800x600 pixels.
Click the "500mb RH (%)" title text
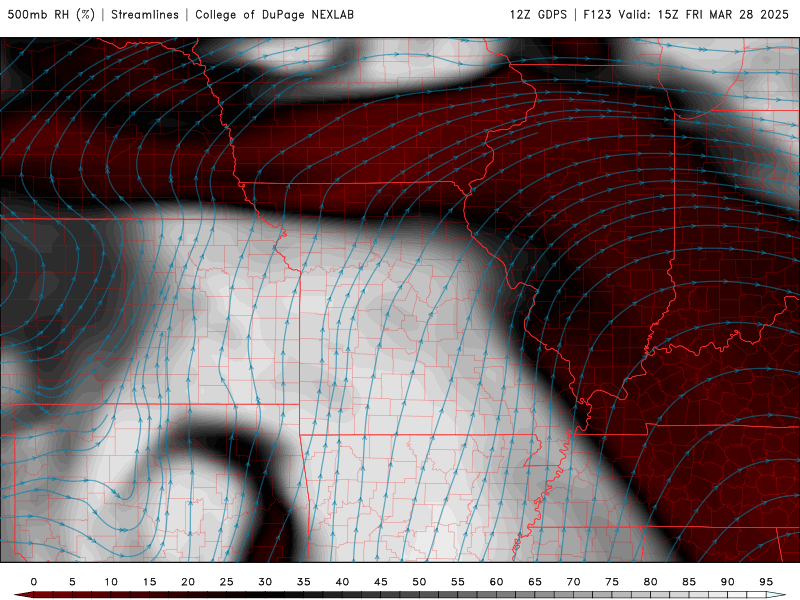click(51, 15)
